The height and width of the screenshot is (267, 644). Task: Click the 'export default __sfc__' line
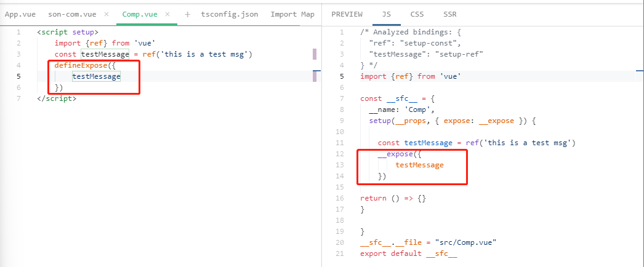(409, 254)
